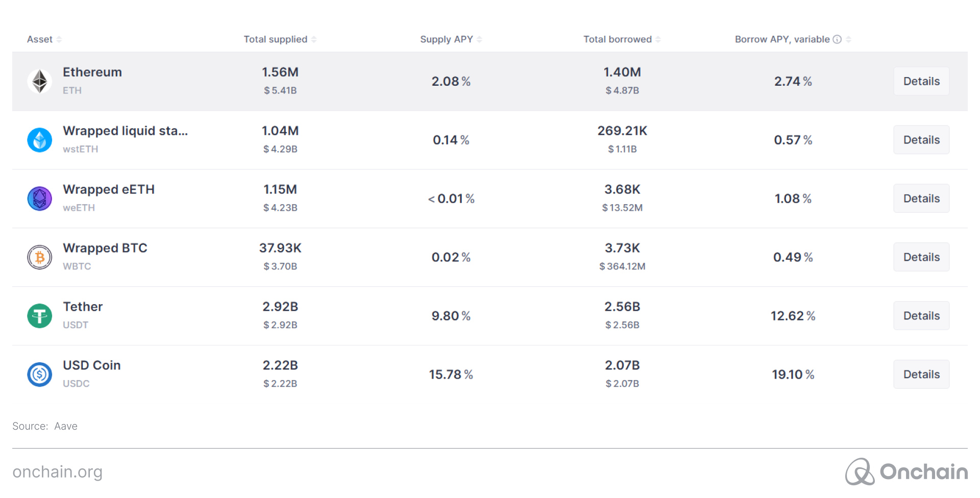Open Details for Wrapped liquid staked ETH

point(921,140)
